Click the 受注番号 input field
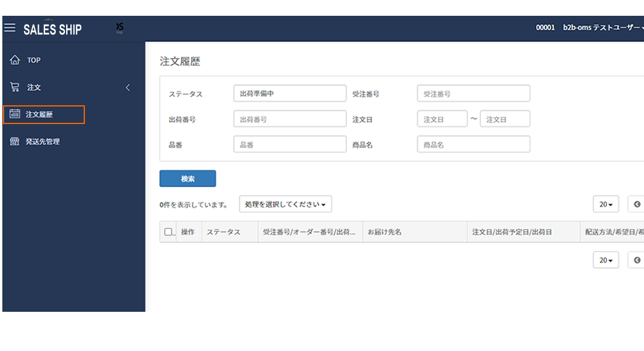The height and width of the screenshot is (351, 644). [473, 93]
